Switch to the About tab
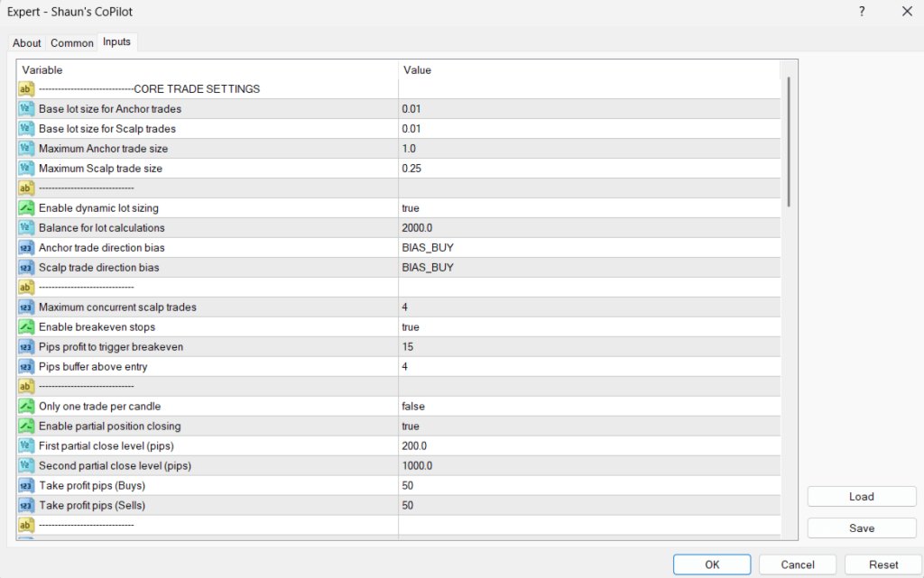924x578 pixels. pos(26,43)
